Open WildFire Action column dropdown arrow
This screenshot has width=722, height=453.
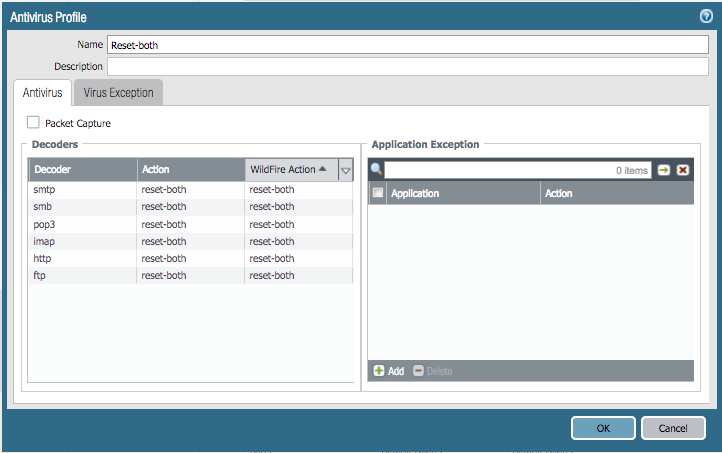[346, 170]
